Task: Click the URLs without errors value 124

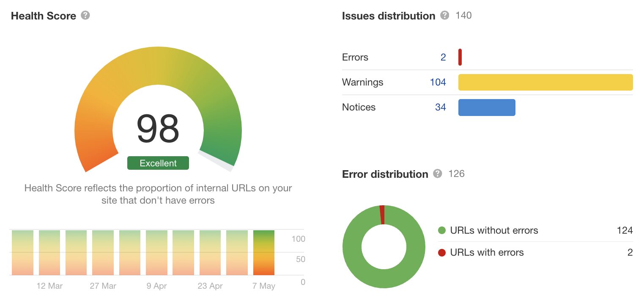Action: (625, 231)
